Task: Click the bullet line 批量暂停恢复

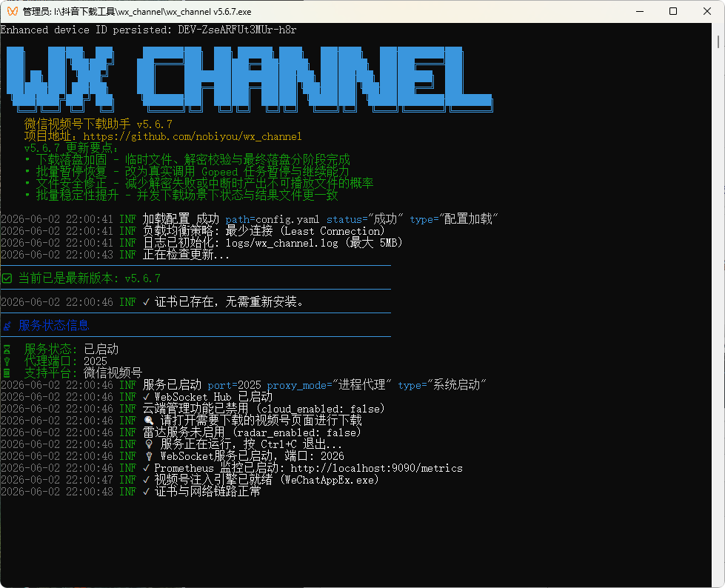Action: click(187, 172)
